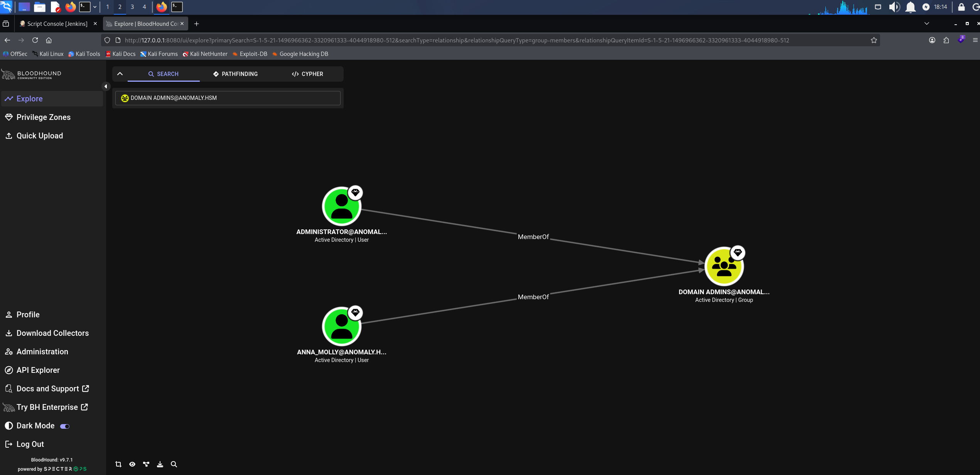Click the BloodHound Community Edition logo

(31, 74)
